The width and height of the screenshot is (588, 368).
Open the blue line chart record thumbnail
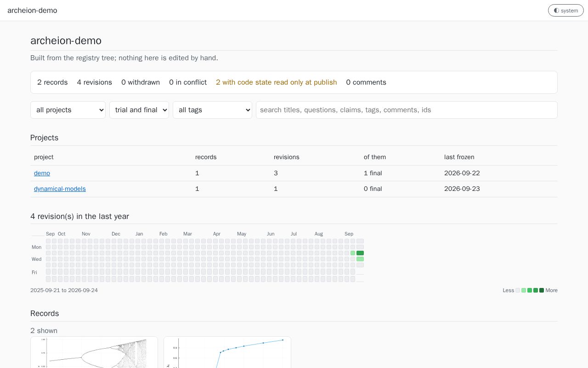[x=227, y=352]
